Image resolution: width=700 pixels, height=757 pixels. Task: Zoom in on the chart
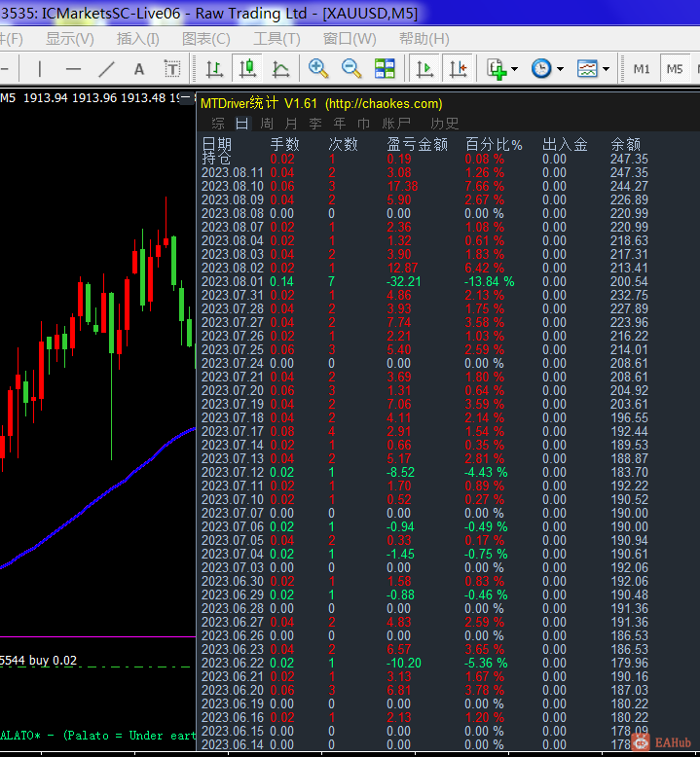tap(318, 68)
